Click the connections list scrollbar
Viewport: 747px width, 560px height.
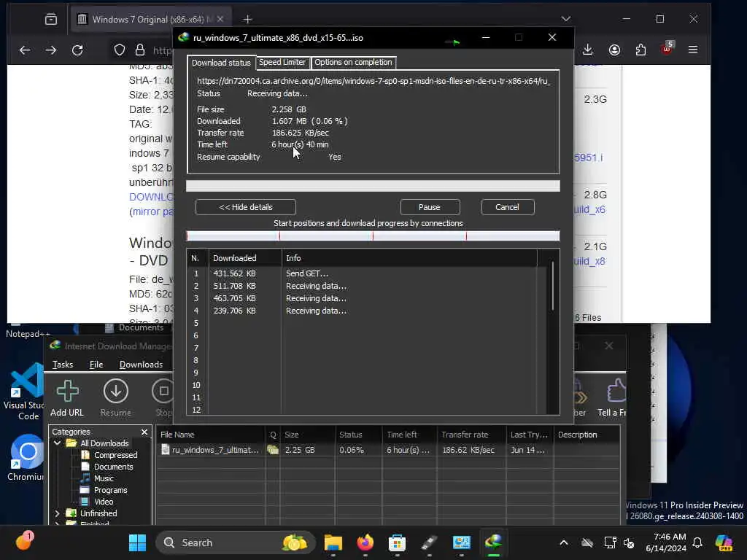click(x=553, y=286)
